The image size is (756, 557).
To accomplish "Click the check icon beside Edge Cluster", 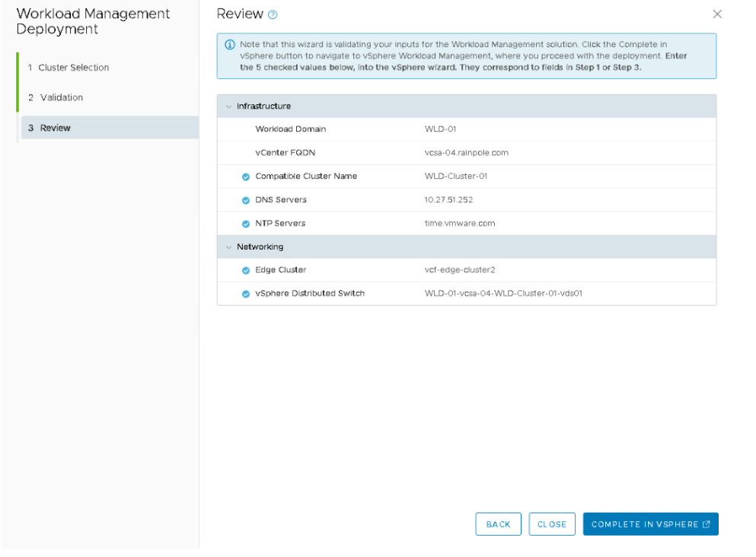I will tap(246, 270).
